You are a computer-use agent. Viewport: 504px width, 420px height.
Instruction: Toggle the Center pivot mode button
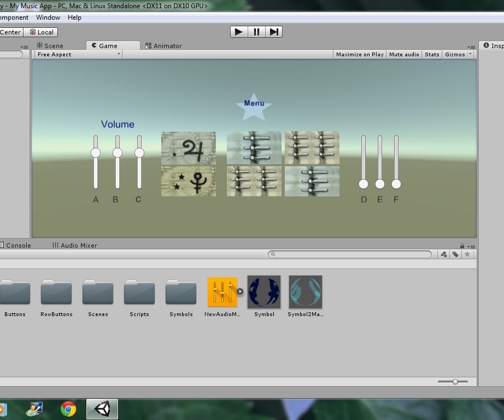[x=11, y=32]
